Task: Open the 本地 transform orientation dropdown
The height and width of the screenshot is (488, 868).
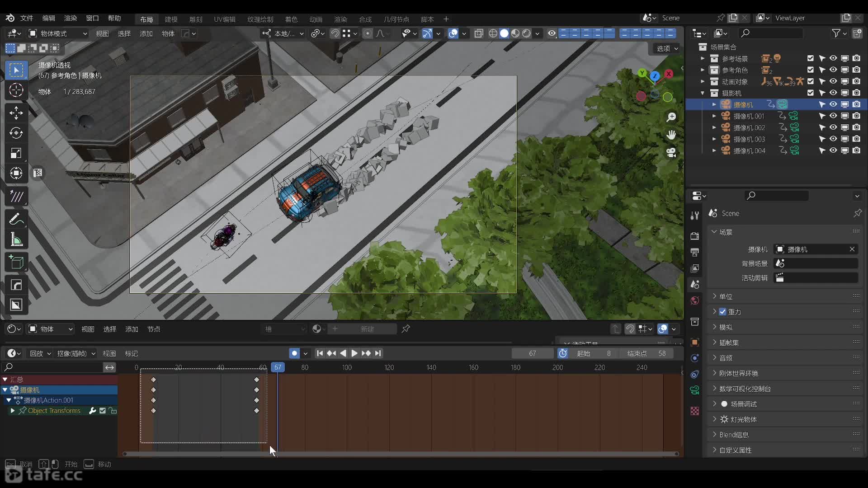Action: point(283,33)
